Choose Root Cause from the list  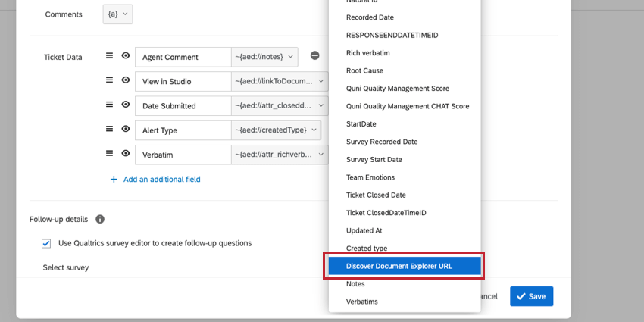pyautogui.click(x=364, y=70)
